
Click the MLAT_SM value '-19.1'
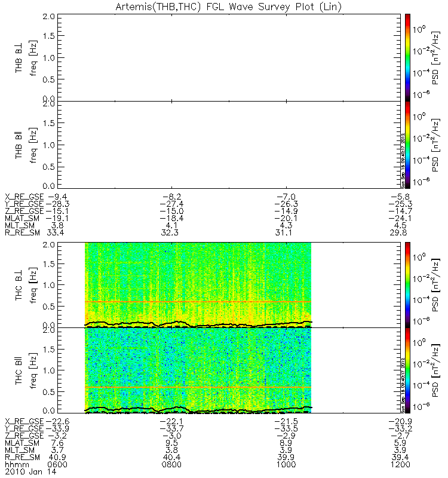[57, 218]
